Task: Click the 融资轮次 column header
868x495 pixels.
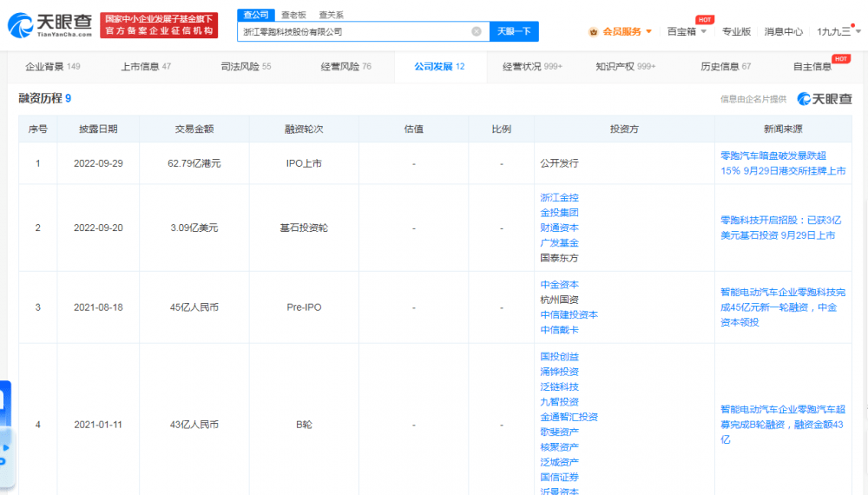Action: [304, 129]
